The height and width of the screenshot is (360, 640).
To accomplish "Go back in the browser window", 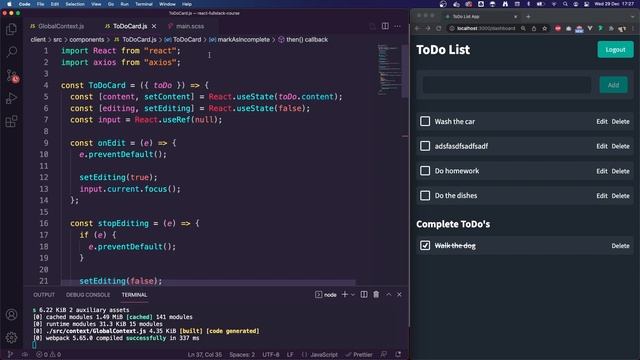I will (417, 28).
